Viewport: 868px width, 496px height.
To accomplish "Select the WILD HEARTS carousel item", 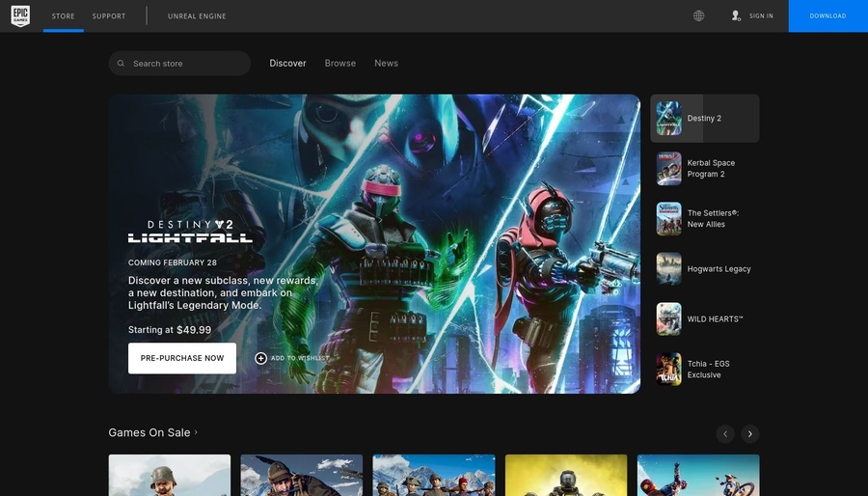I will pos(669,318).
